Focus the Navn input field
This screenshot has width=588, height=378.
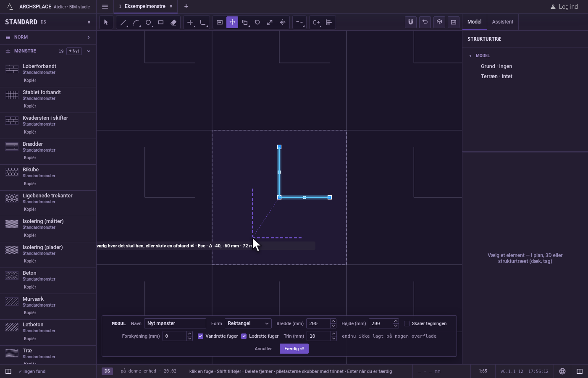[x=175, y=323]
